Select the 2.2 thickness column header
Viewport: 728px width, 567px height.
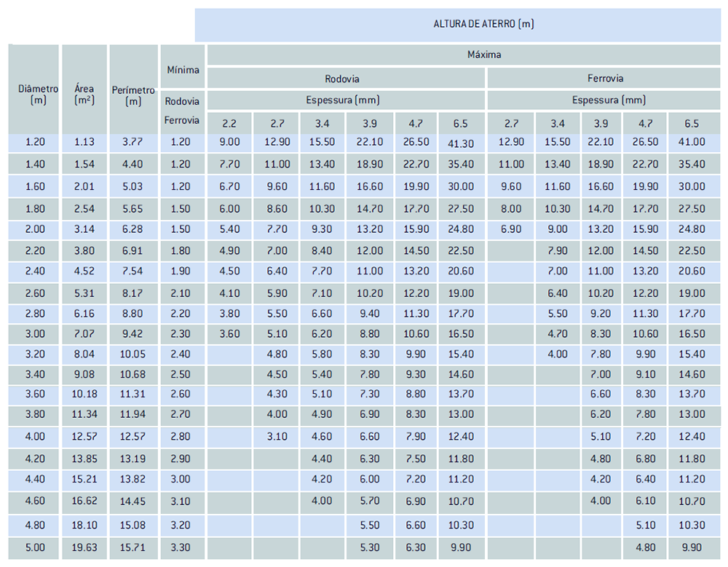[x=229, y=124]
